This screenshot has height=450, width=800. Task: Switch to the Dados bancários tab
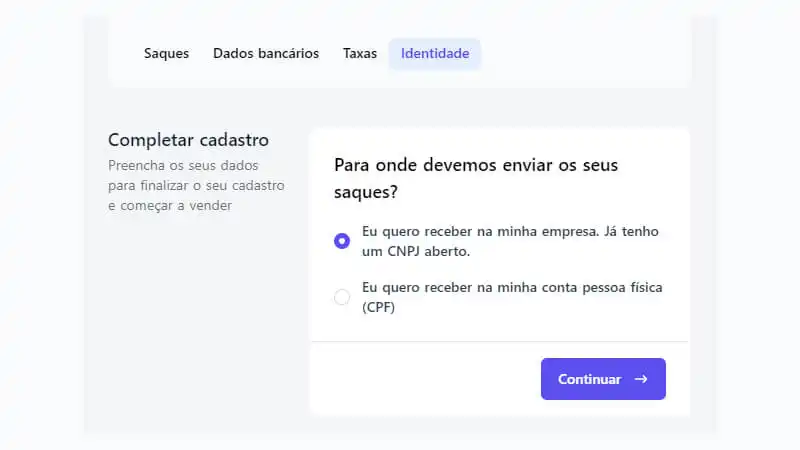[266, 54]
